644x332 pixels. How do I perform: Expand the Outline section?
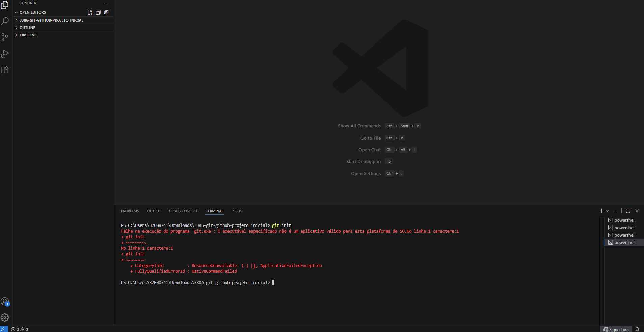pyautogui.click(x=27, y=28)
